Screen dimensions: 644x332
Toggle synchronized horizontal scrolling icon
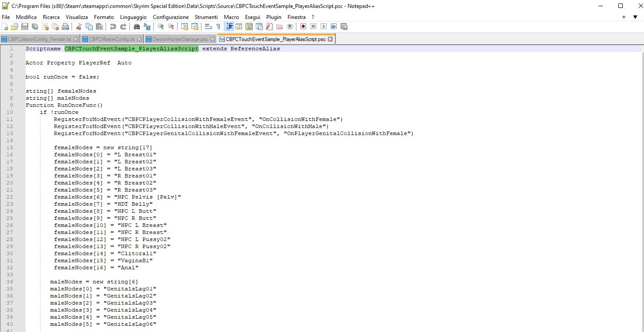pyautogui.click(x=195, y=26)
